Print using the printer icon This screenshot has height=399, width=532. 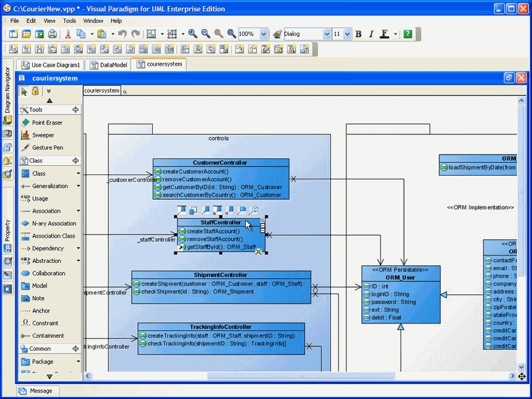point(52,33)
